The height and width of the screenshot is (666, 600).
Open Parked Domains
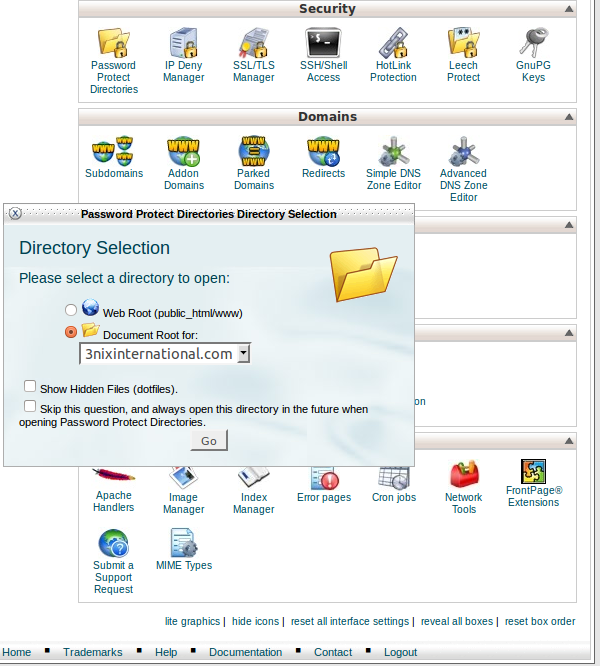[x=254, y=163]
